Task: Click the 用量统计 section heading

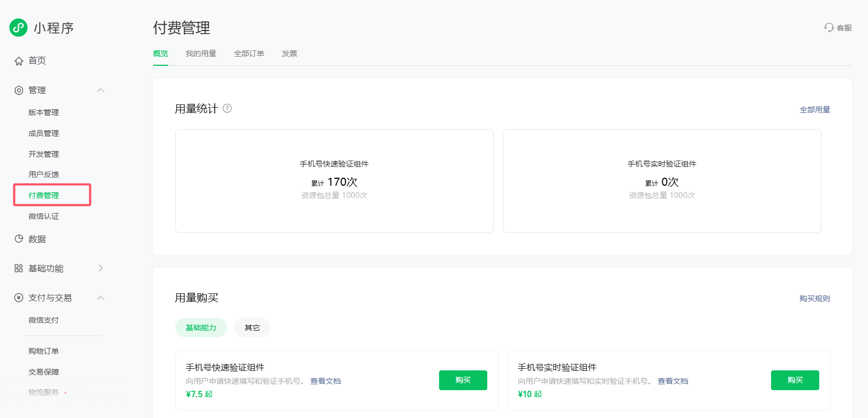Action: (x=197, y=109)
